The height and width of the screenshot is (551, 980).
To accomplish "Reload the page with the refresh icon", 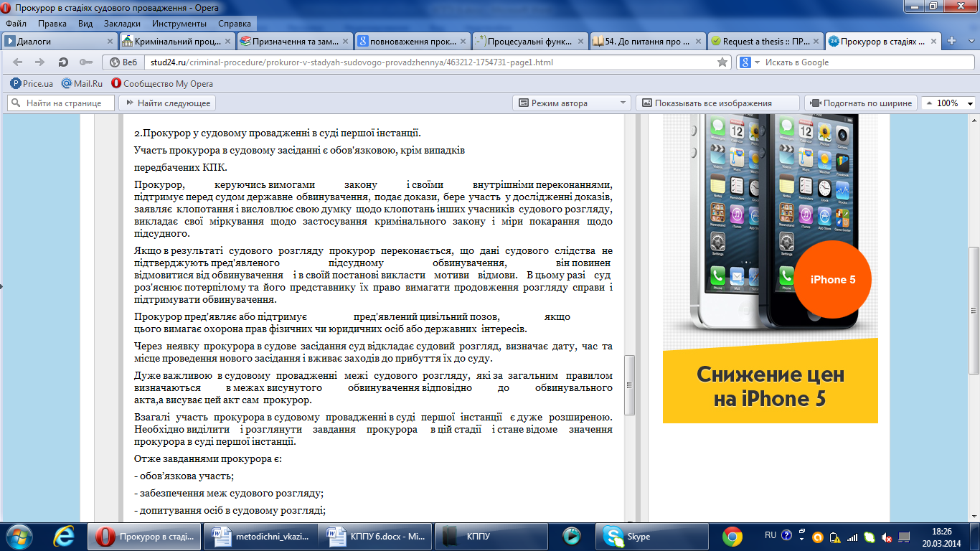I will click(x=63, y=62).
